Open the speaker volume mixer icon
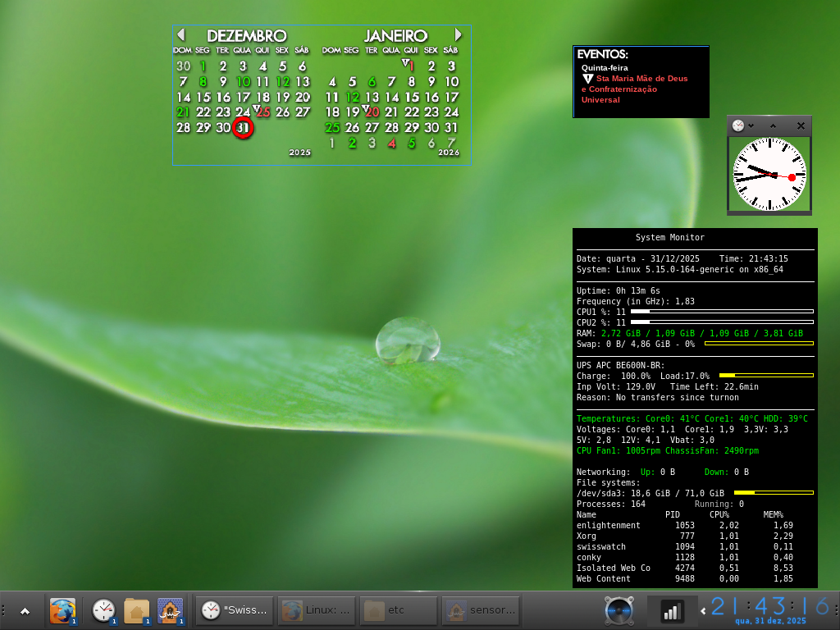This screenshot has width=840, height=630. click(x=619, y=611)
